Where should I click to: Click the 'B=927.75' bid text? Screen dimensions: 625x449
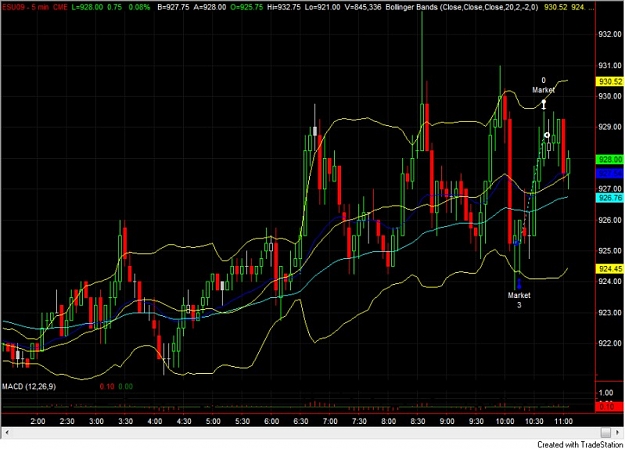tap(173, 7)
